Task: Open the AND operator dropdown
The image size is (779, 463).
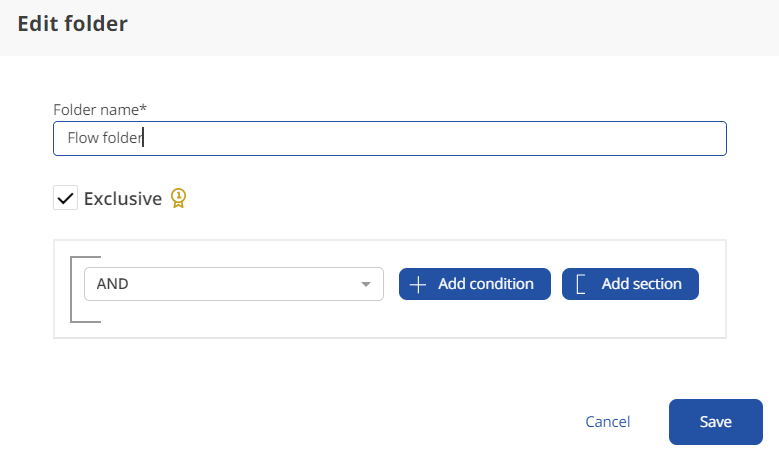Action: (x=233, y=284)
